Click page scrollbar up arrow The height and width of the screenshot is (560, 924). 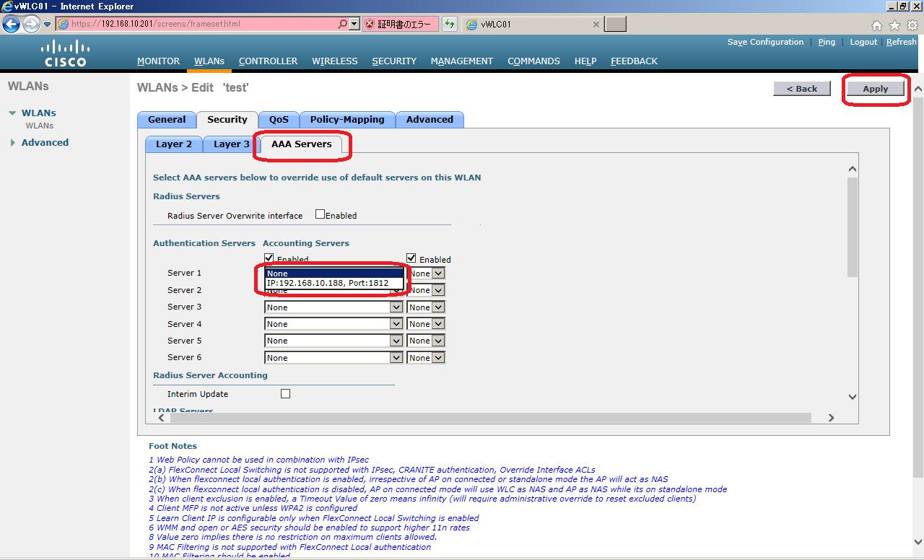point(918,89)
